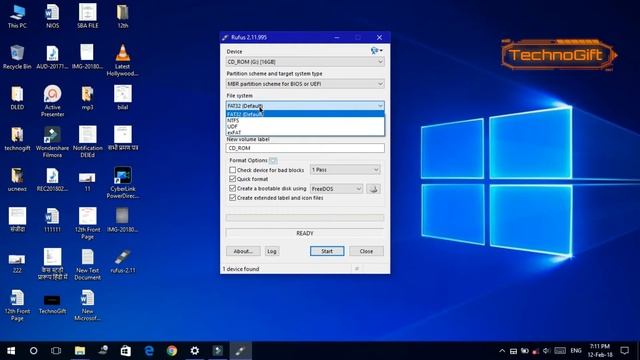The width and height of the screenshot is (640, 360).
Task: Switch to Rufus taskbar button
Action: coord(241,351)
